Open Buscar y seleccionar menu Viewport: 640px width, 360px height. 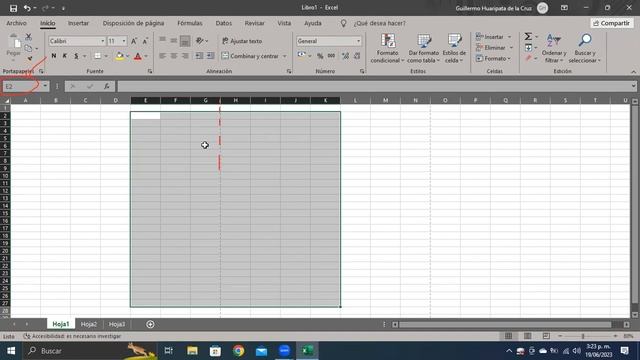coord(585,49)
